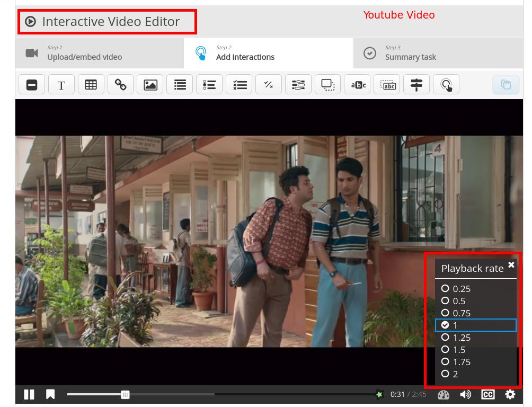Mute the video volume

tap(465, 394)
